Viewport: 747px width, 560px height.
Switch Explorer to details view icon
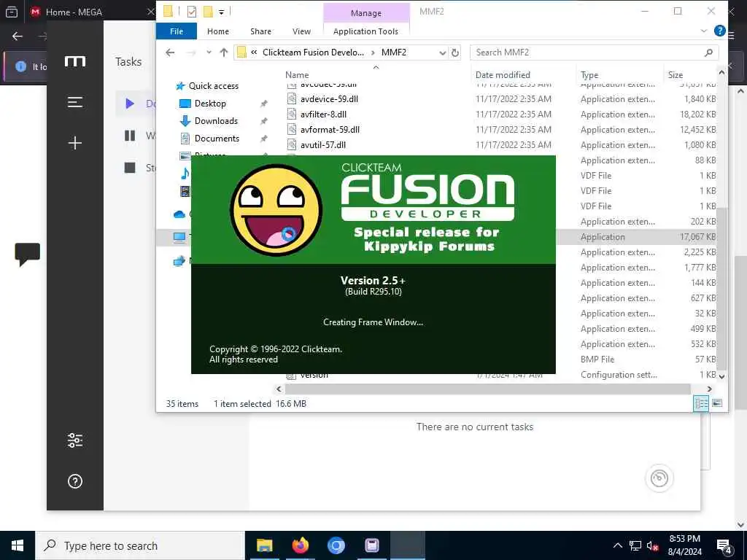click(701, 403)
